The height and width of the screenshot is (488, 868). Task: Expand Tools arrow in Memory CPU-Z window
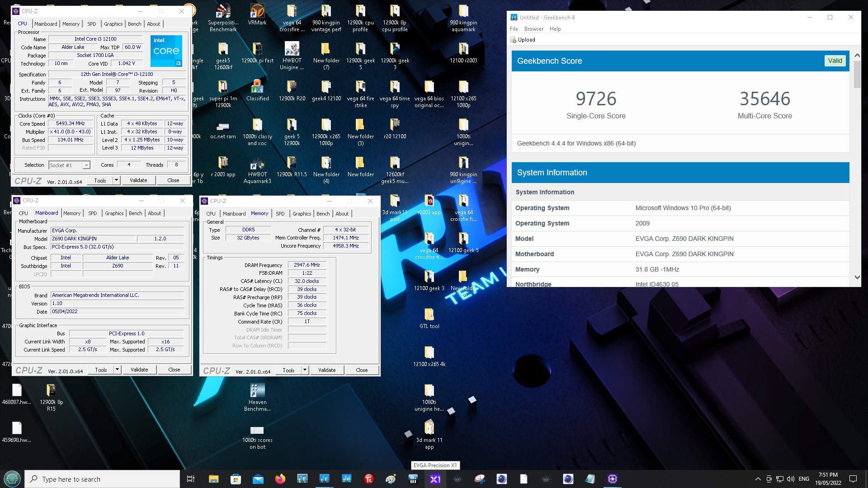point(305,370)
